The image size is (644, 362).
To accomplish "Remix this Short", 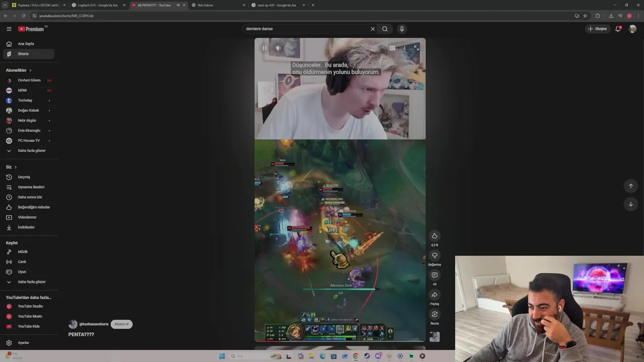I will [435, 314].
